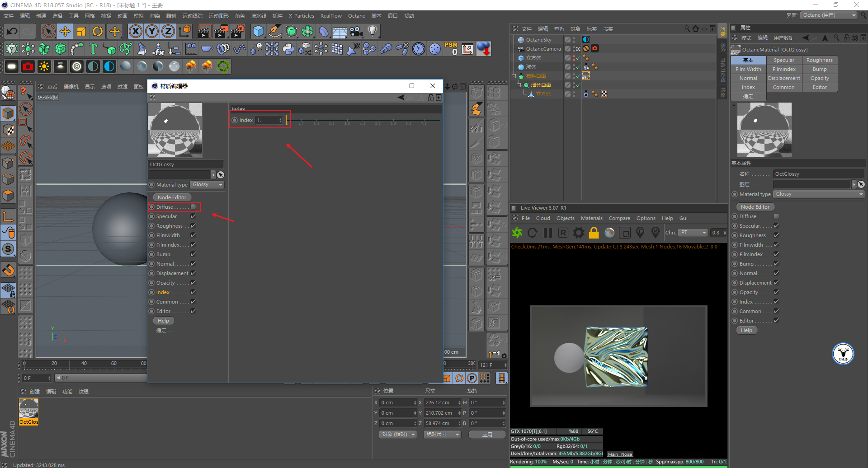Screen dimensions: 868x468
Task: Toggle the Y axis lock
Action: point(152,31)
